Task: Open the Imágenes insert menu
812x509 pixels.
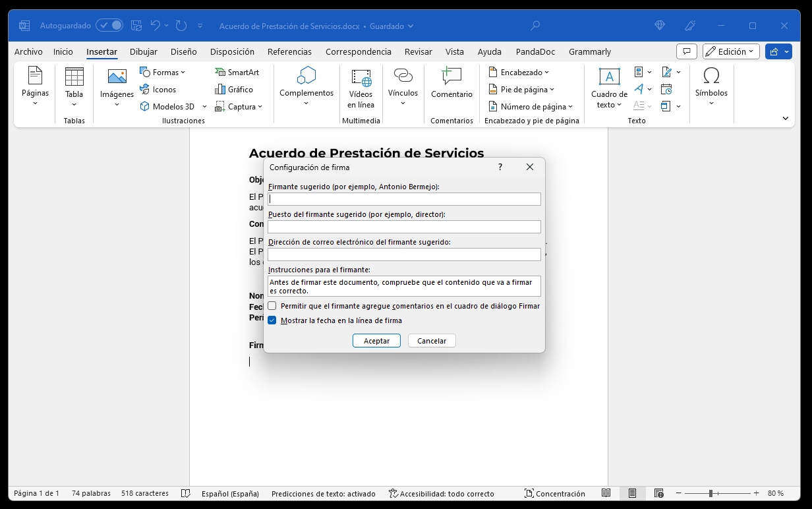Action: [117, 88]
